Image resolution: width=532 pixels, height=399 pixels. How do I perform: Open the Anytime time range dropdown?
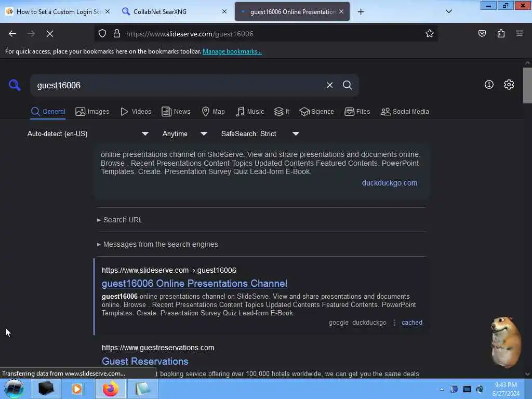click(x=184, y=134)
